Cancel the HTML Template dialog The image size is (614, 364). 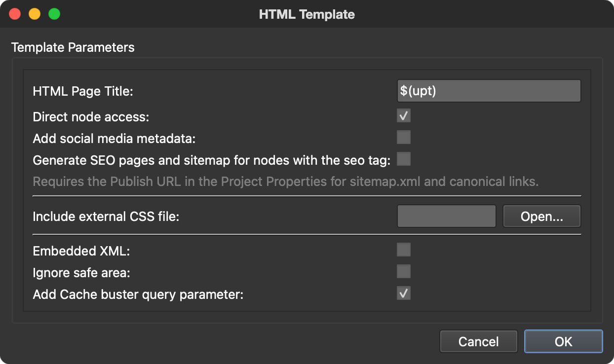point(479,341)
